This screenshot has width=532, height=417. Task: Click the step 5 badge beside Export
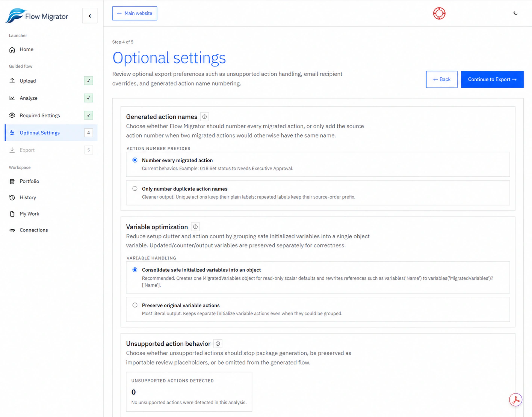[88, 150]
